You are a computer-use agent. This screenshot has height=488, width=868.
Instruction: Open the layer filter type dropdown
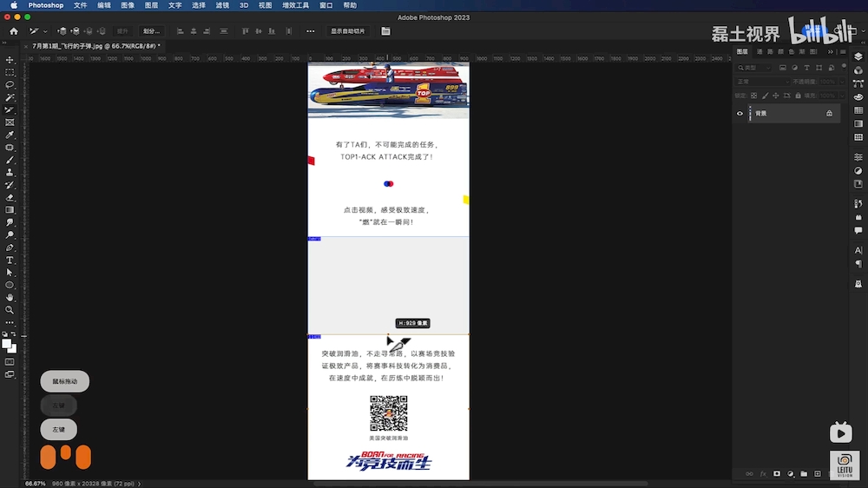pos(754,68)
